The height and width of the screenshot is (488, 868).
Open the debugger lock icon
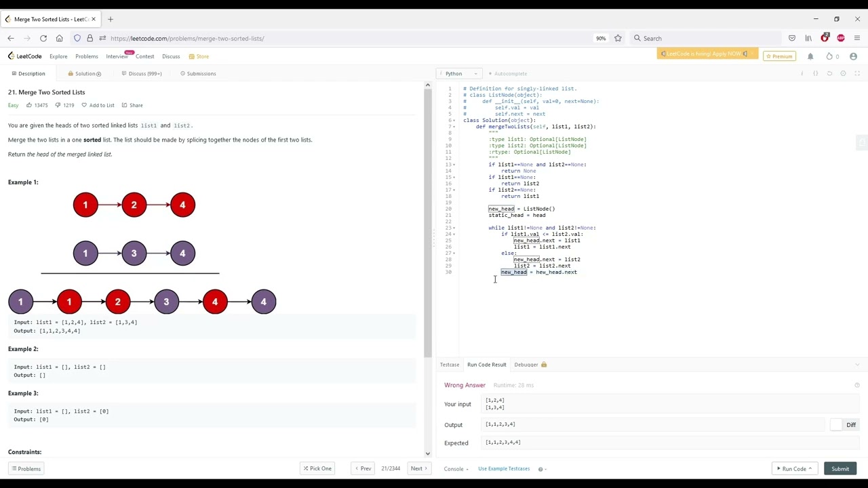click(544, 365)
